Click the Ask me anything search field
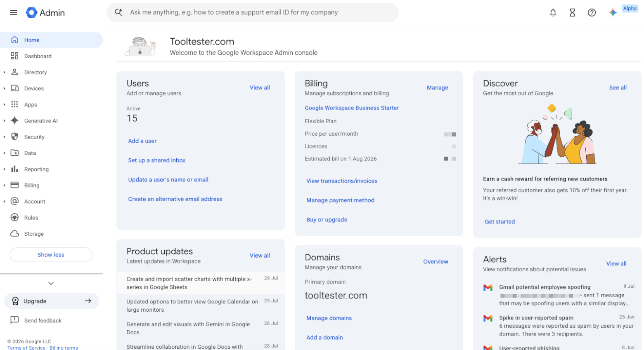 tap(253, 12)
